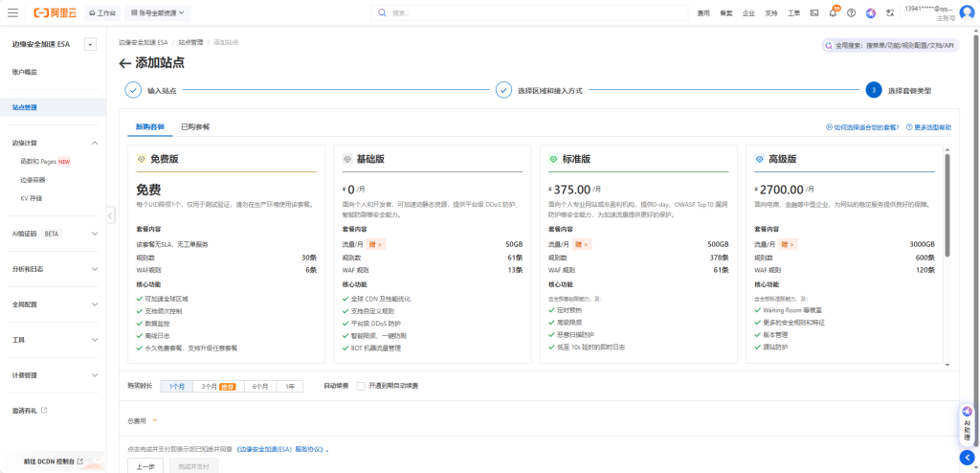
Task: Click the back arrow beside 添加站点
Action: pyautogui.click(x=124, y=63)
